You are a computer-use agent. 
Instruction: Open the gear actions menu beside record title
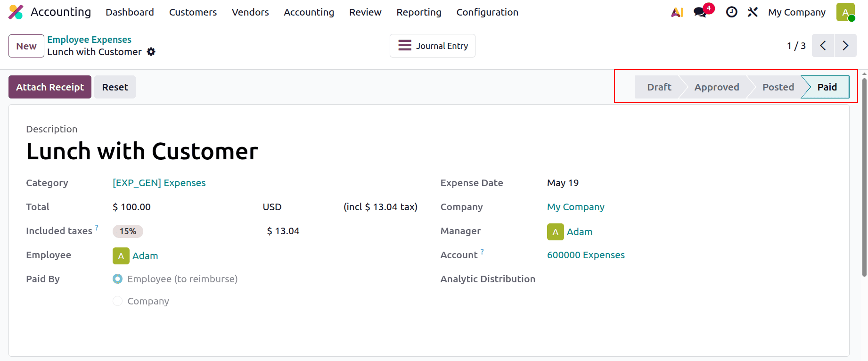tap(151, 52)
